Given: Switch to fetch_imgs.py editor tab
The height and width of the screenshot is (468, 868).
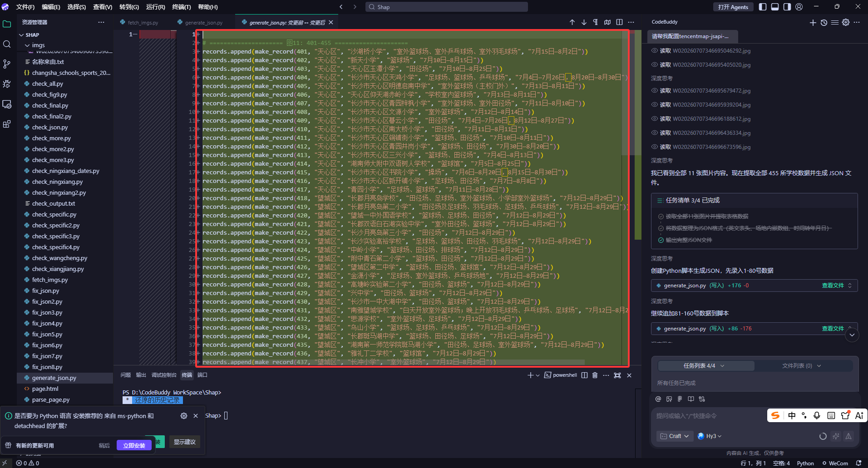Looking at the screenshot, I should point(142,22).
